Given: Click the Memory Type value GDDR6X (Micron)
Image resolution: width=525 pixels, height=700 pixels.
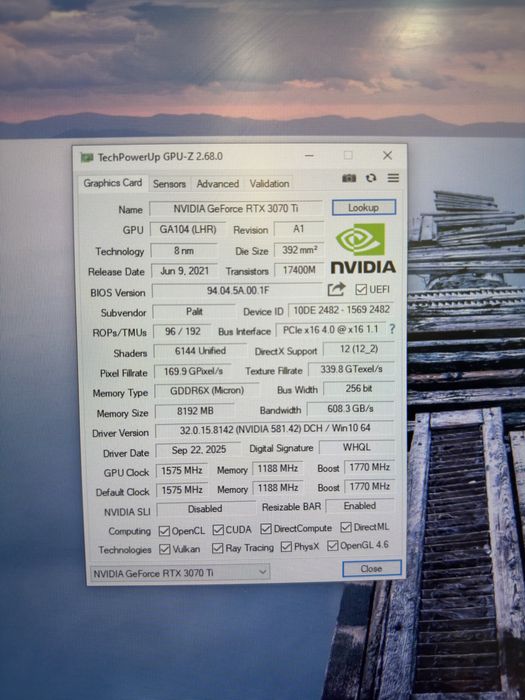Looking at the screenshot, I should [207, 391].
